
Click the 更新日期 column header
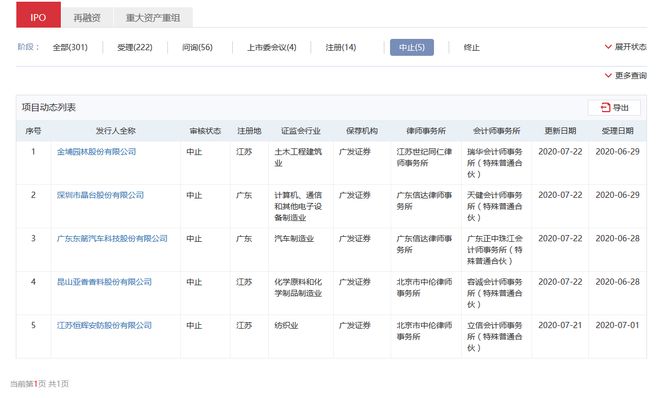[560, 131]
